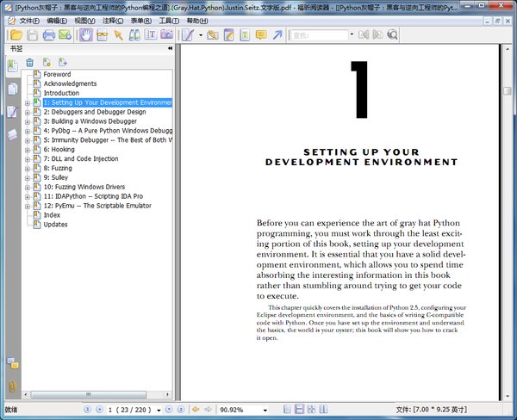Open the 工具(T) menu

169,21
